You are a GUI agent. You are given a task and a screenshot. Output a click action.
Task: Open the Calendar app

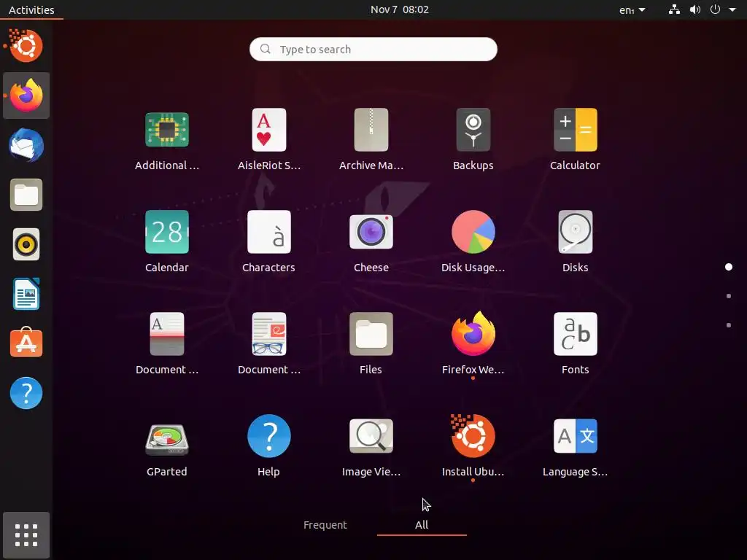167,232
